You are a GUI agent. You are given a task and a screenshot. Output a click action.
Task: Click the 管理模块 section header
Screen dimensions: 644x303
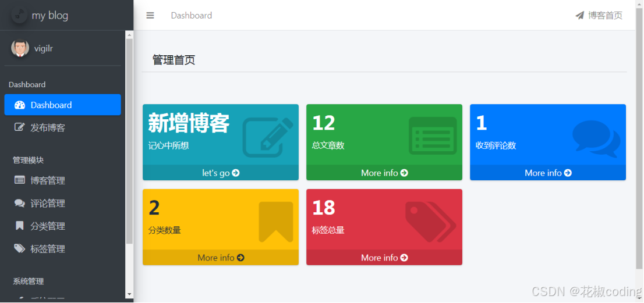pyautogui.click(x=29, y=161)
